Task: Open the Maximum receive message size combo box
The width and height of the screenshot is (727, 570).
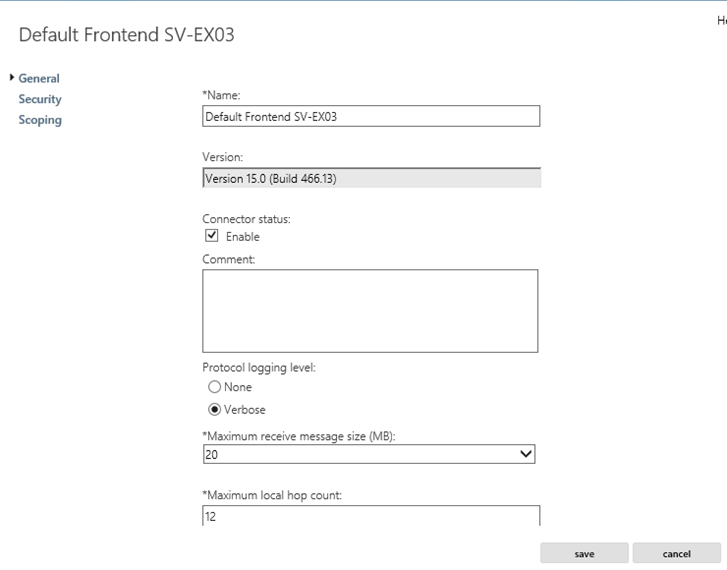Action: [x=369, y=454]
